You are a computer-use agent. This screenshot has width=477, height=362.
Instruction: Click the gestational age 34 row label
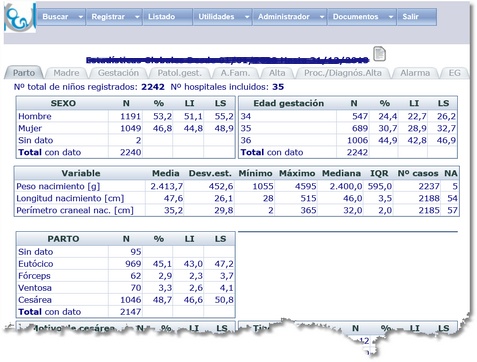click(246, 116)
